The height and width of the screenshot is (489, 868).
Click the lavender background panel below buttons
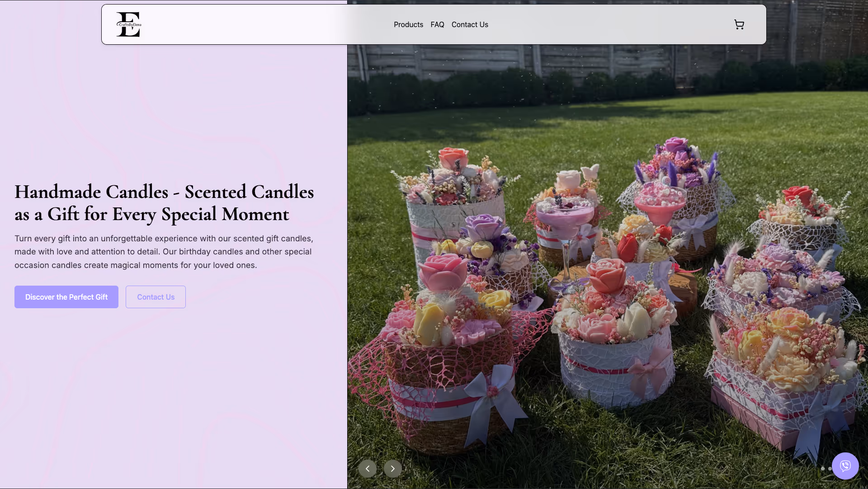tap(172, 398)
